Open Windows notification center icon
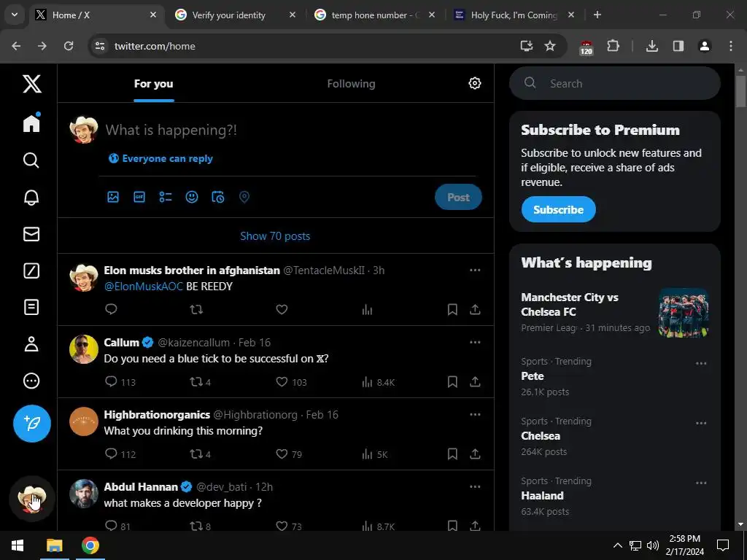The height and width of the screenshot is (560, 747). (723, 545)
